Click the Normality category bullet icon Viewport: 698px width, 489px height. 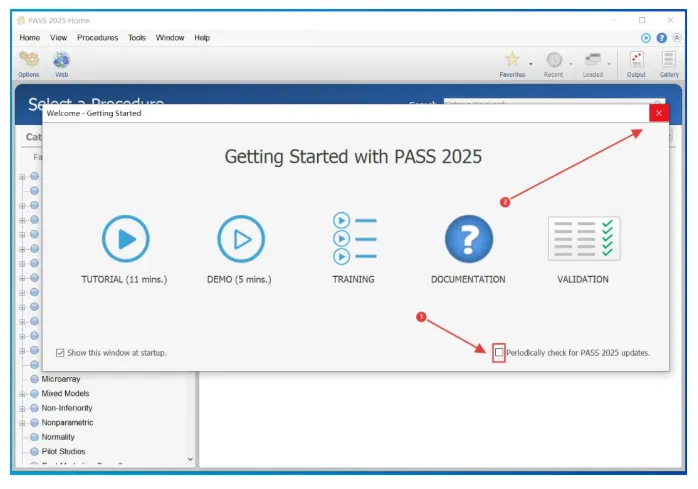coord(34,437)
